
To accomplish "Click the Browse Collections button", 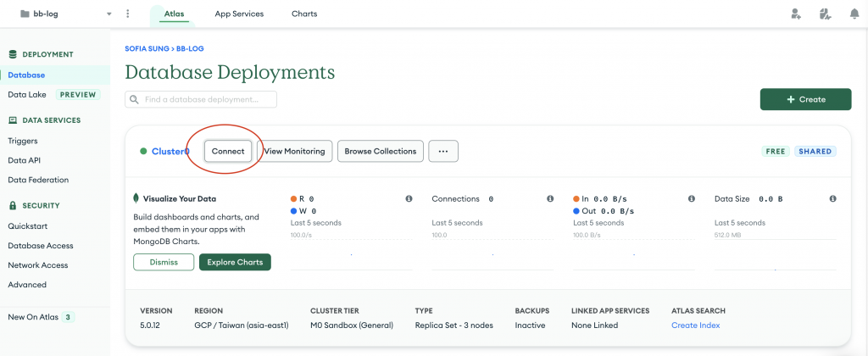I will click(381, 151).
